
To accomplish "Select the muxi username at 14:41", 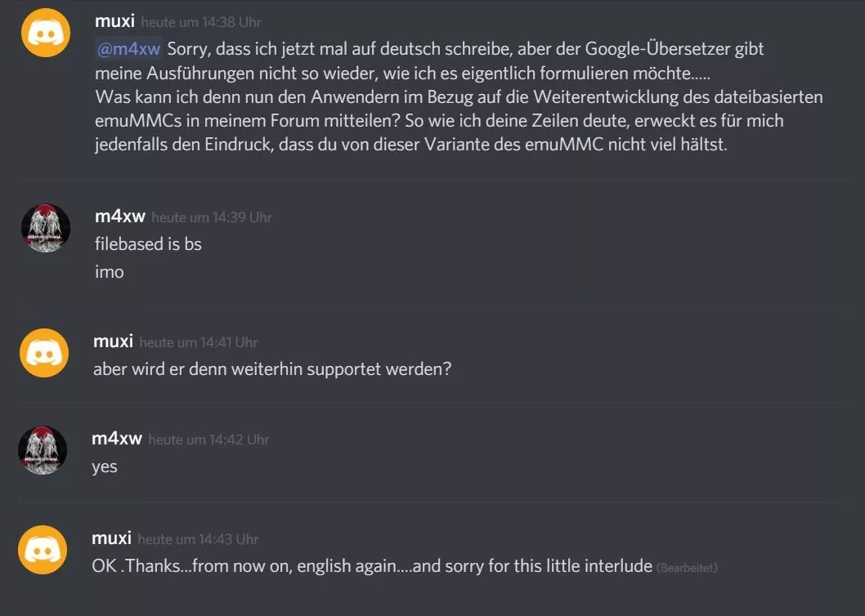I will coord(114,341).
